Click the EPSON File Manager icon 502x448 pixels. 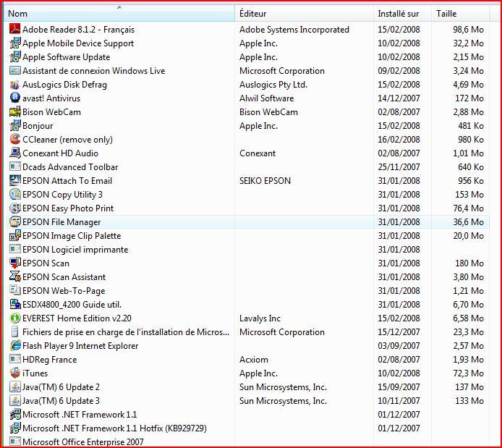(14, 222)
